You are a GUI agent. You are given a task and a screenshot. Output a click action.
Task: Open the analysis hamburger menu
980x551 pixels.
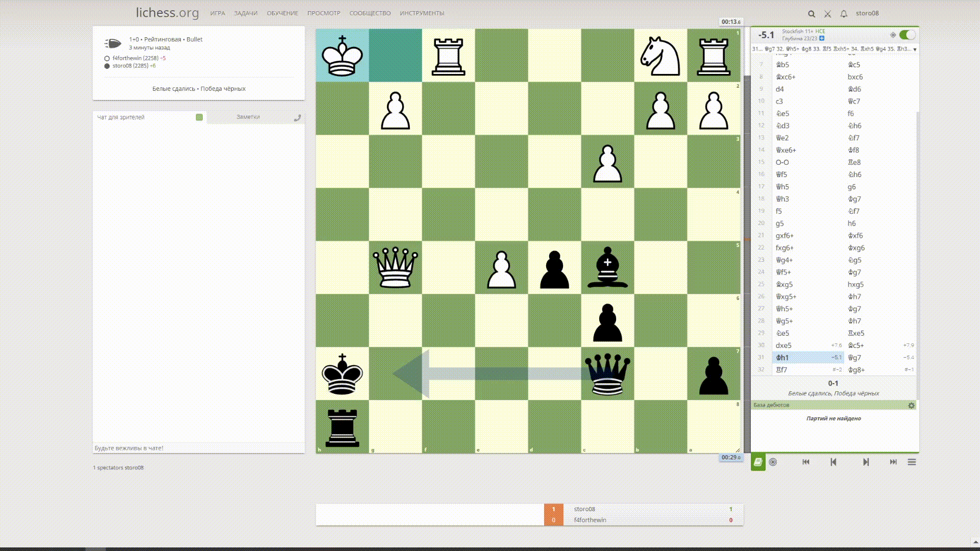[912, 462]
